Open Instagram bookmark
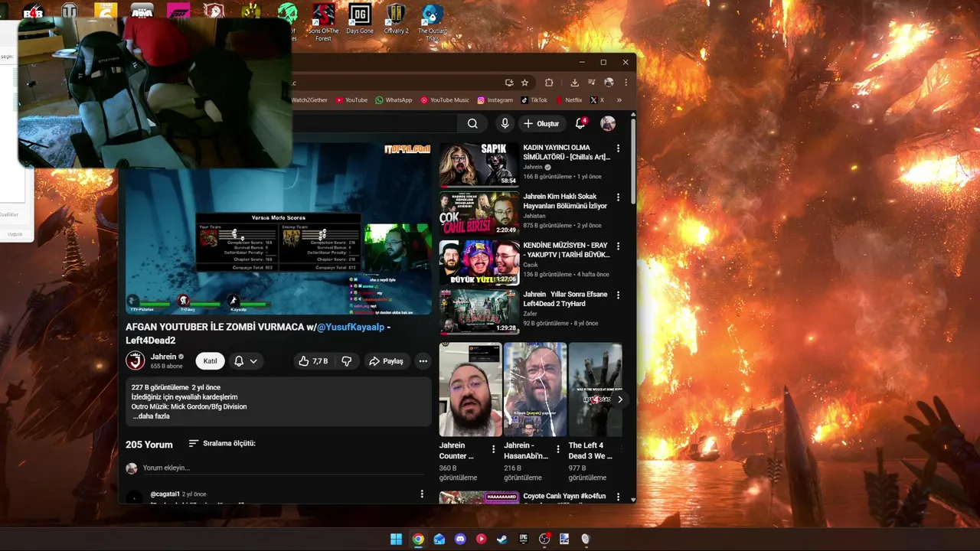The width and height of the screenshot is (980, 551). pyautogui.click(x=495, y=100)
